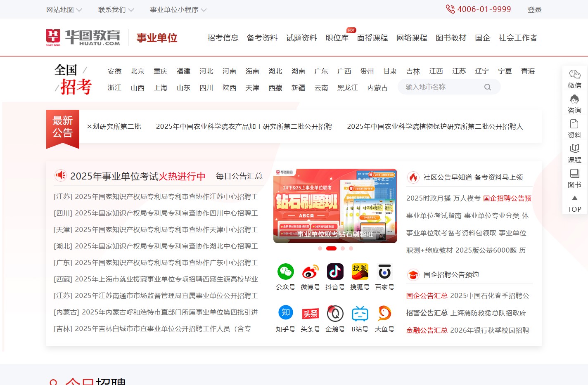
Task: Click the phone icon by 4006-01-9999
Action: tap(450, 9)
